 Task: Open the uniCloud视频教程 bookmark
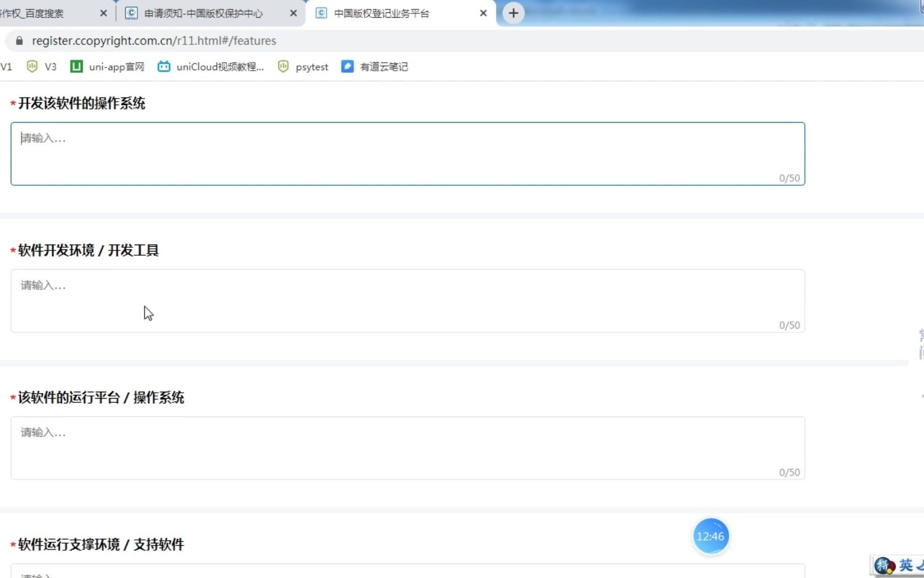[x=211, y=67]
